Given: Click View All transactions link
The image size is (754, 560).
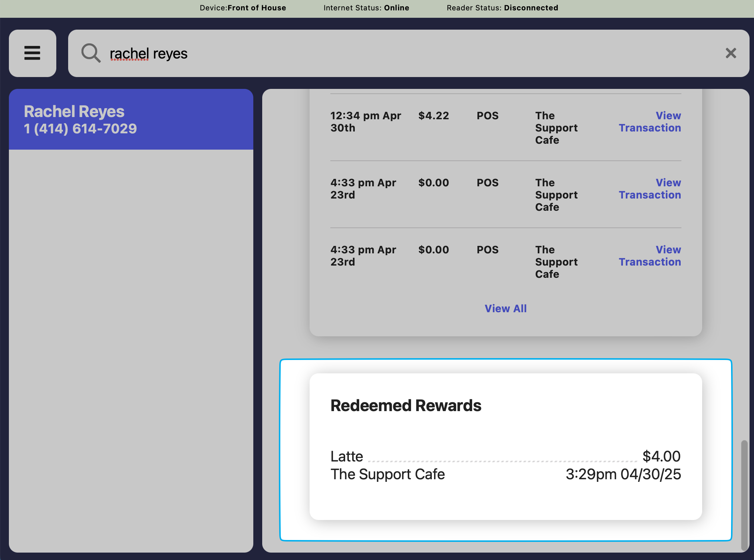Looking at the screenshot, I should pos(506,309).
